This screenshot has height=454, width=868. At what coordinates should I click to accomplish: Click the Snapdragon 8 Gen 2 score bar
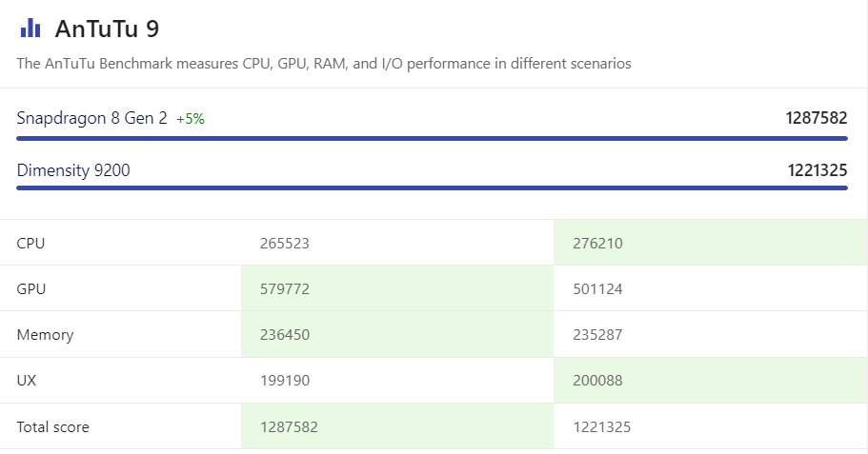pyautogui.click(x=432, y=138)
